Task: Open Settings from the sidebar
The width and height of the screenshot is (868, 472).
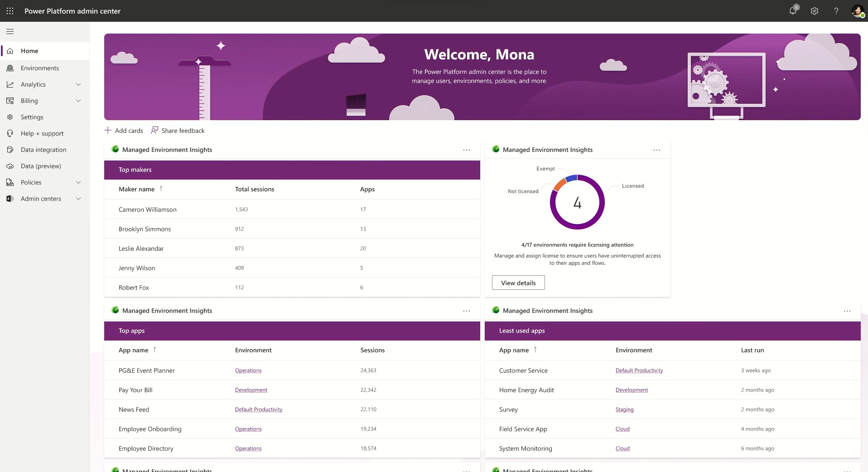Action: pos(45,117)
